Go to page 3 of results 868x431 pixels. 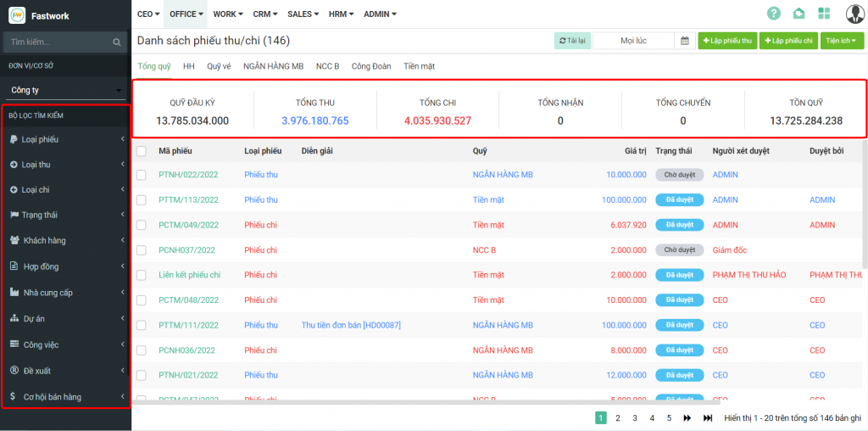point(634,417)
